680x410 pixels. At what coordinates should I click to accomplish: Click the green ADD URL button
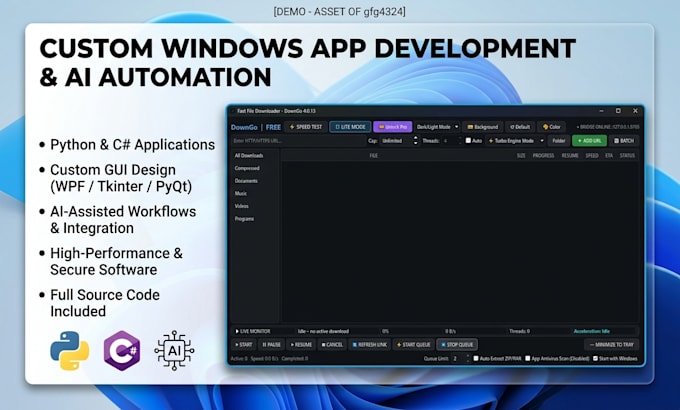pyautogui.click(x=589, y=141)
